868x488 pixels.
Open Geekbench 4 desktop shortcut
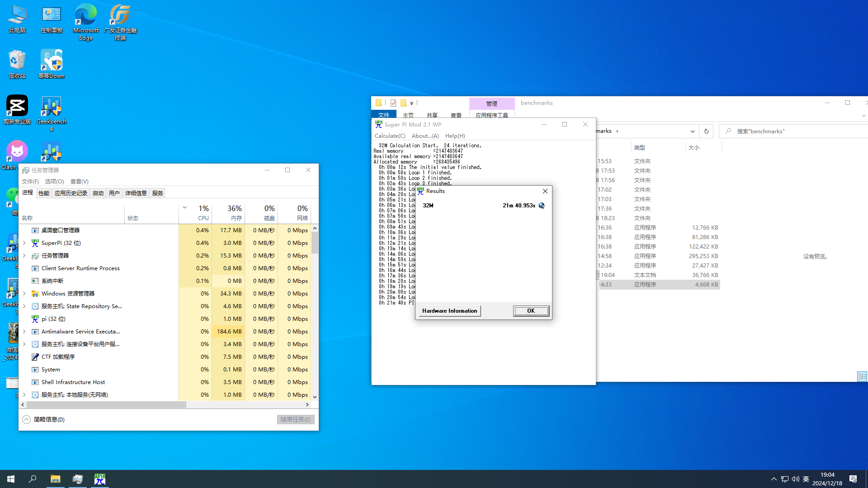coord(52,113)
